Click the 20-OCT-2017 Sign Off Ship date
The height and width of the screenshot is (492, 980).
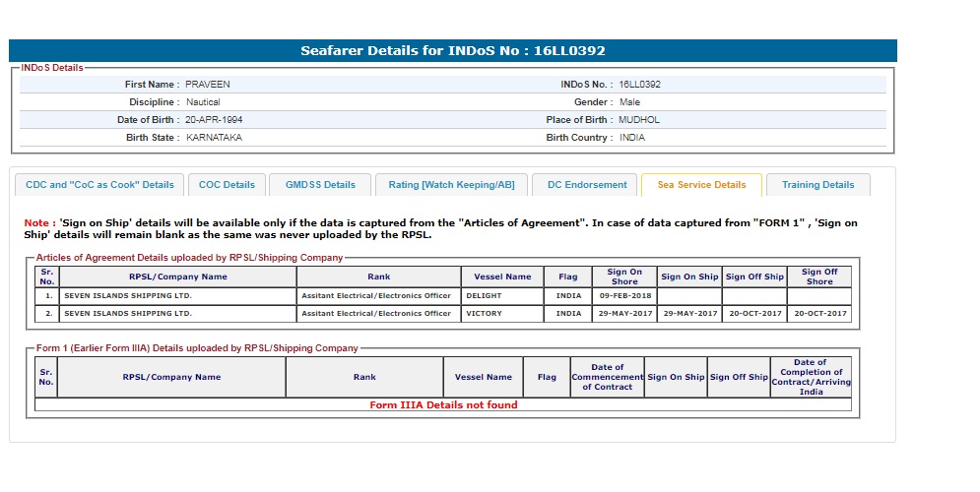tap(754, 314)
